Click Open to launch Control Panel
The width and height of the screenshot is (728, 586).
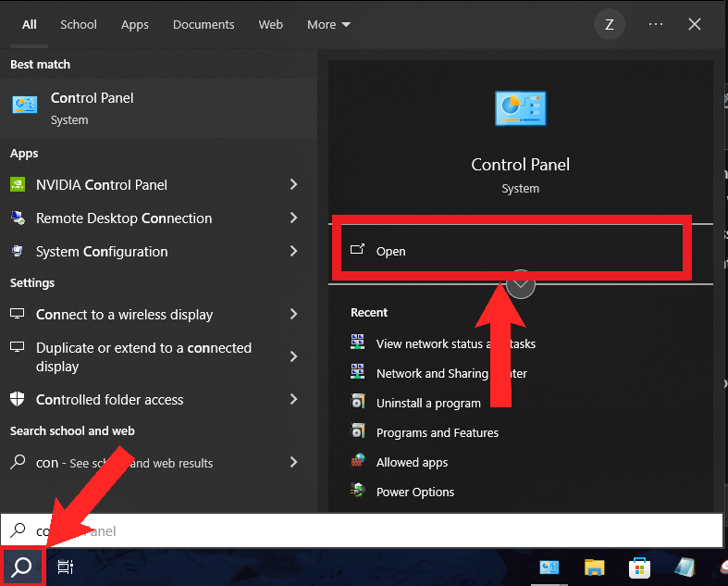[x=391, y=251]
